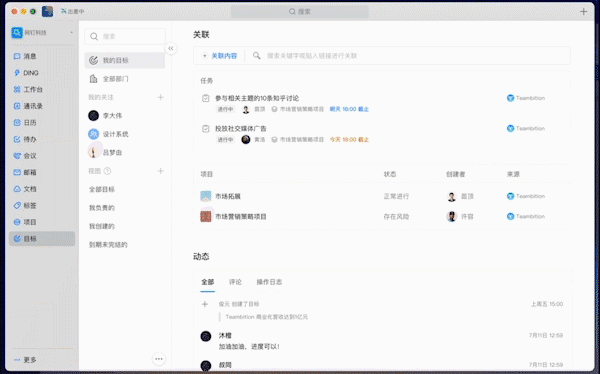This screenshot has height=374, width=600.
Task: Open 会议 in the left sidebar
Action: pos(42,156)
